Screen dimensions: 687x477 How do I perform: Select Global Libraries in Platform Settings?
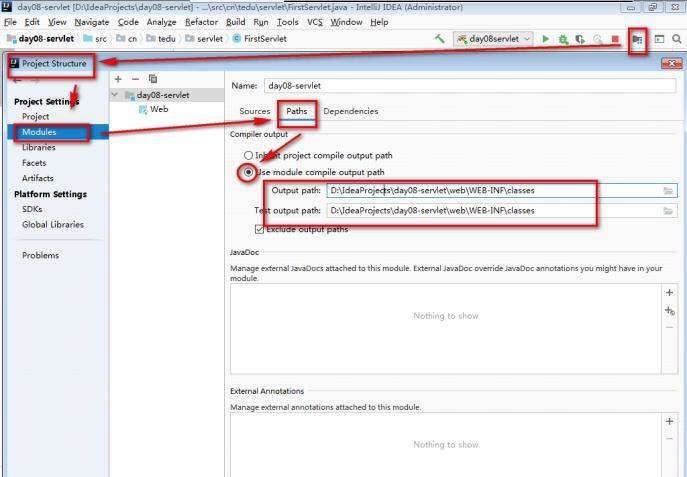pyautogui.click(x=53, y=225)
